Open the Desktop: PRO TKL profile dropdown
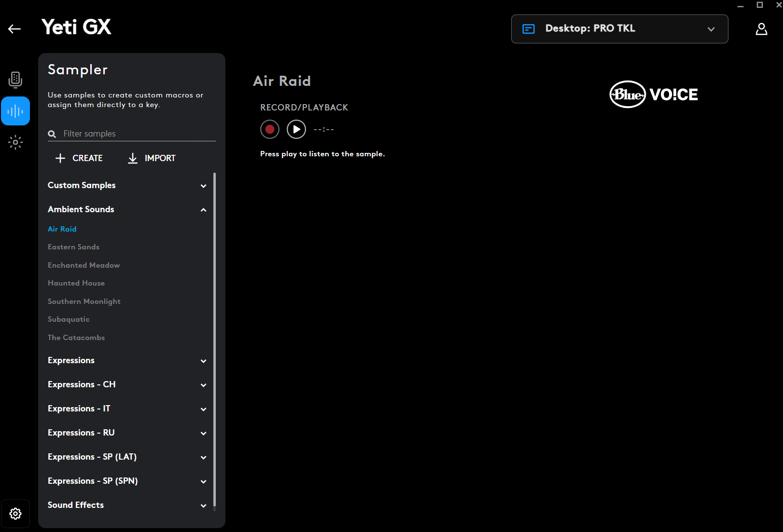Viewport: 783px width, 532px height. point(620,29)
